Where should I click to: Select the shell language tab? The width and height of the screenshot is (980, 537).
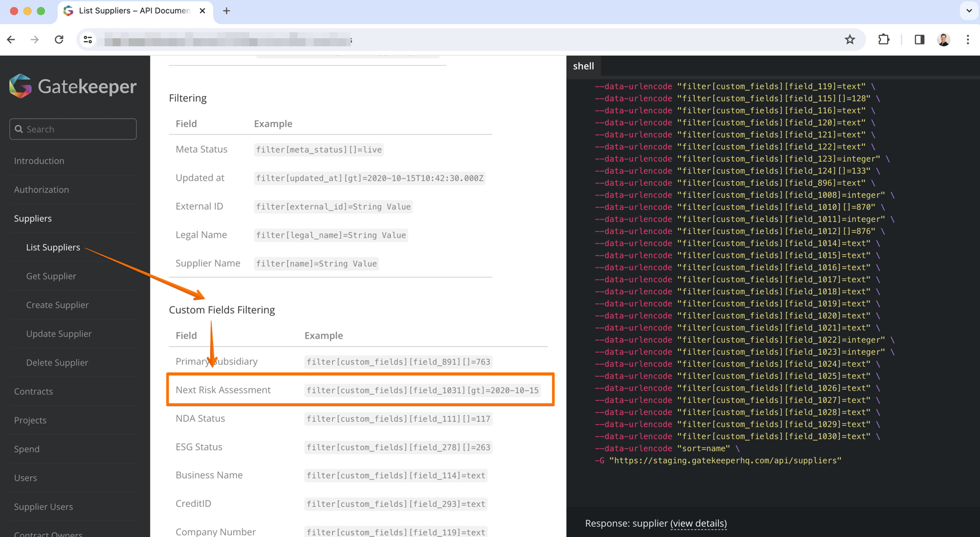point(583,66)
